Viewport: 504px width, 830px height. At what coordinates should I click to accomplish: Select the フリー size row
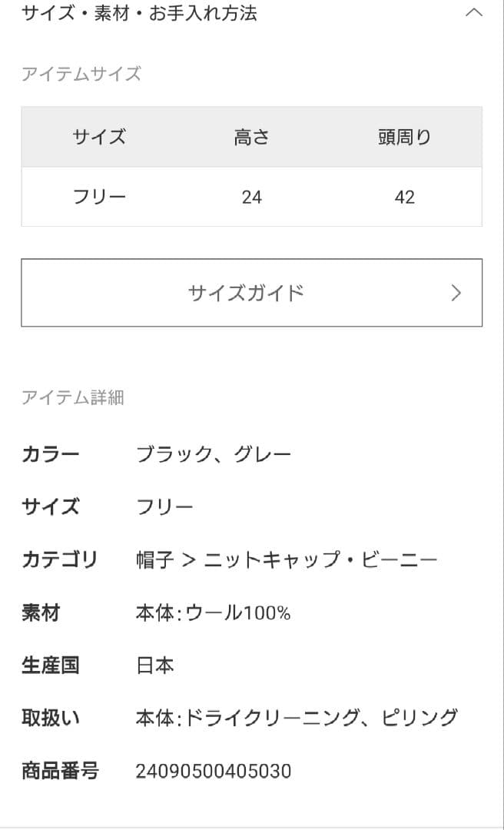[98, 197]
